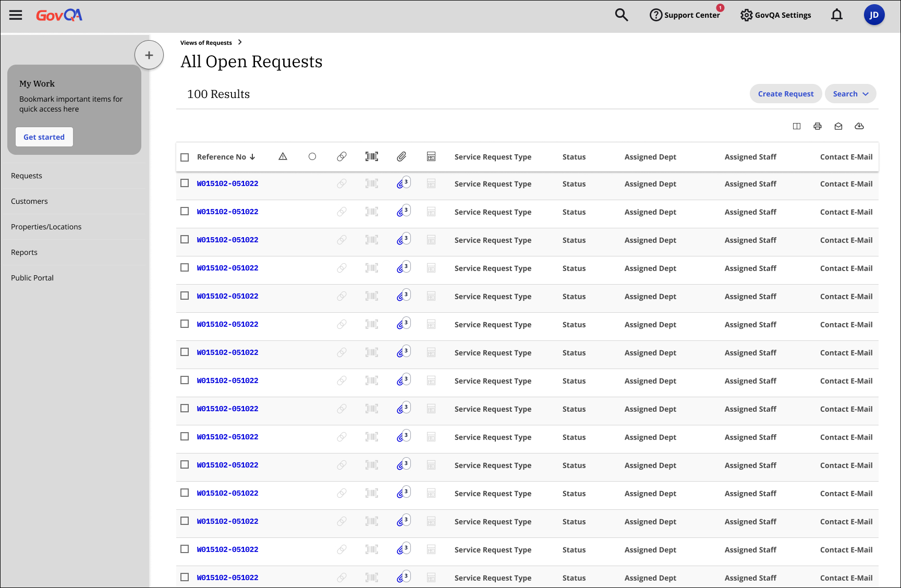Open Reports in the sidebar
Viewport: 901px width, 588px height.
24,252
